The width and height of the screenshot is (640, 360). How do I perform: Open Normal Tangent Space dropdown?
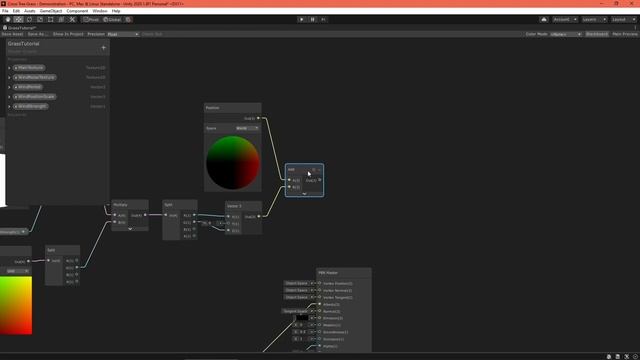(x=296, y=311)
